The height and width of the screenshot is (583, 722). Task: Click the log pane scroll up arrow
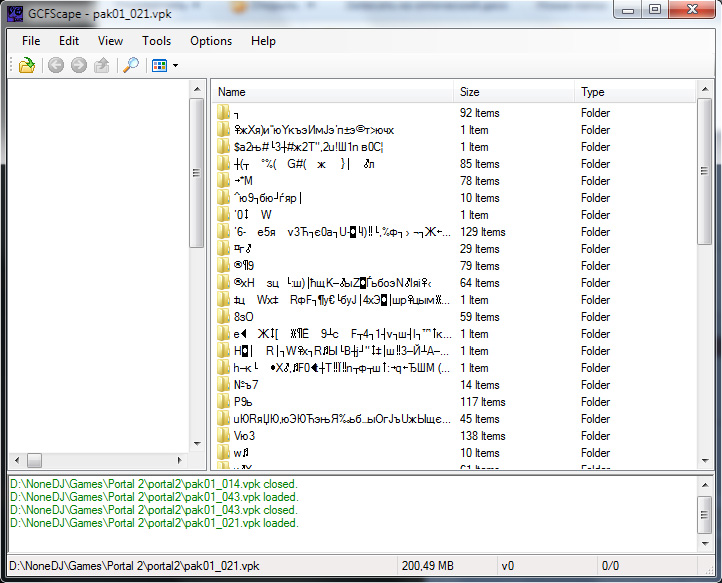click(x=705, y=485)
